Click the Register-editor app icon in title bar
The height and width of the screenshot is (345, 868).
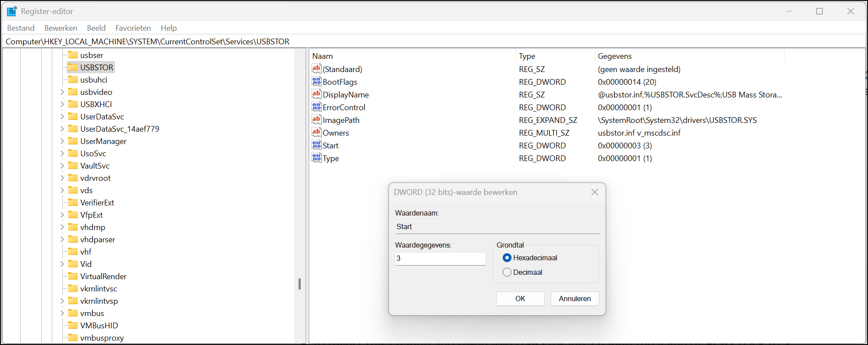pyautogui.click(x=11, y=11)
